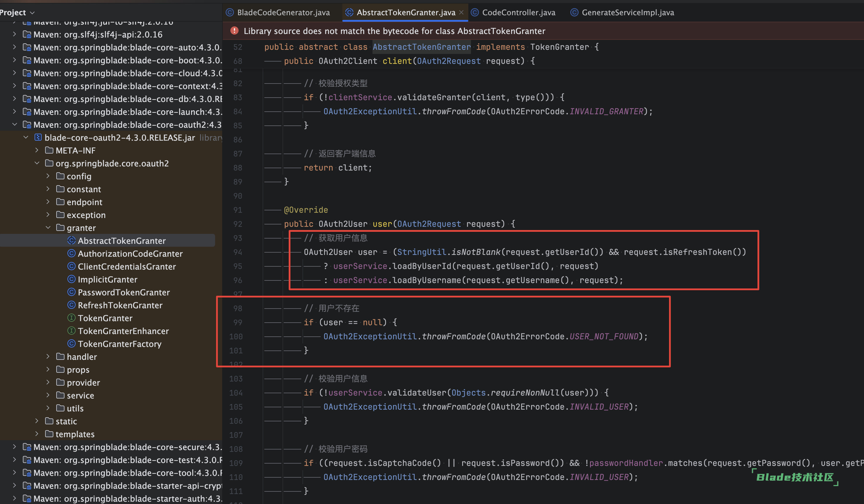Click the AuthorizationCodeGranter class icon

pos(71,253)
